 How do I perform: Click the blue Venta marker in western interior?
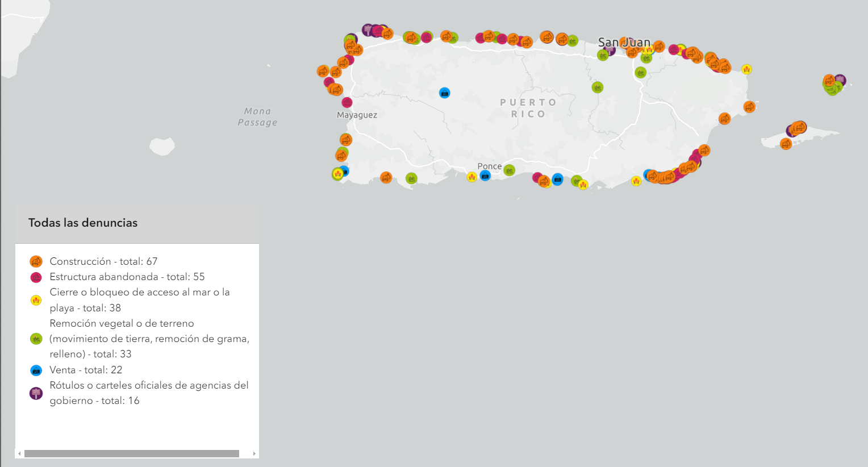[445, 93]
